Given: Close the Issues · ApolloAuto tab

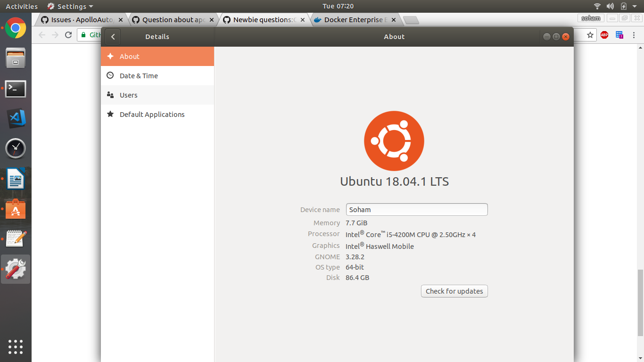Looking at the screenshot, I should coord(121,20).
